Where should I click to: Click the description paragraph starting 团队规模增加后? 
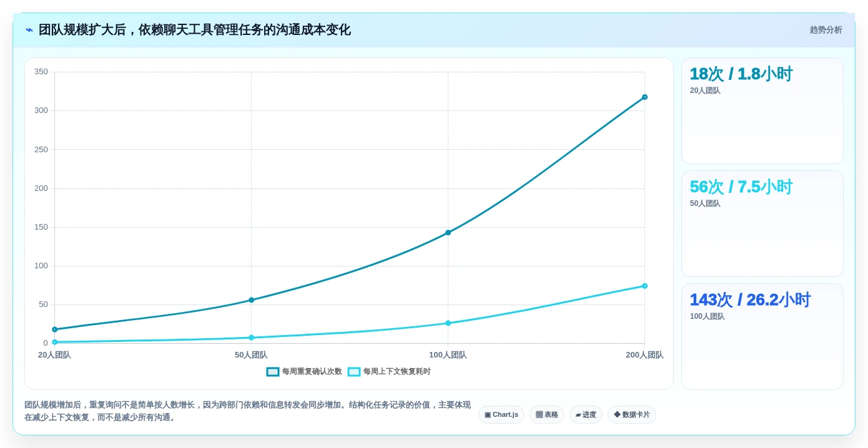pyautogui.click(x=247, y=411)
